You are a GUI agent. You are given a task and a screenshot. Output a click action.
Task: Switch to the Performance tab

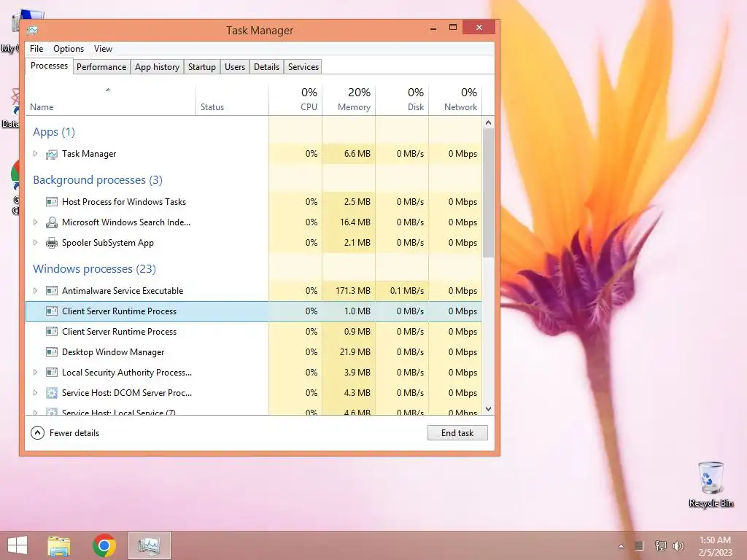(x=101, y=66)
